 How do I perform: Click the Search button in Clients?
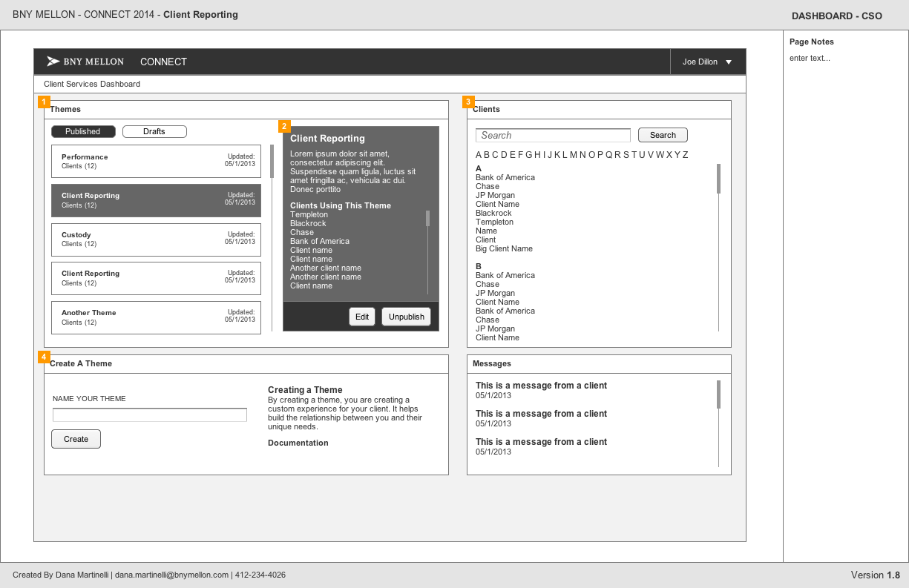(x=663, y=135)
